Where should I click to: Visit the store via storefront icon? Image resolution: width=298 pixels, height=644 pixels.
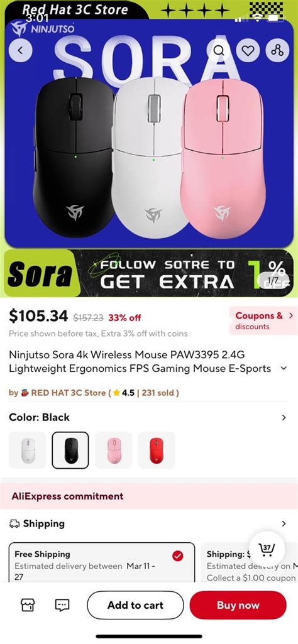pyautogui.click(x=28, y=604)
